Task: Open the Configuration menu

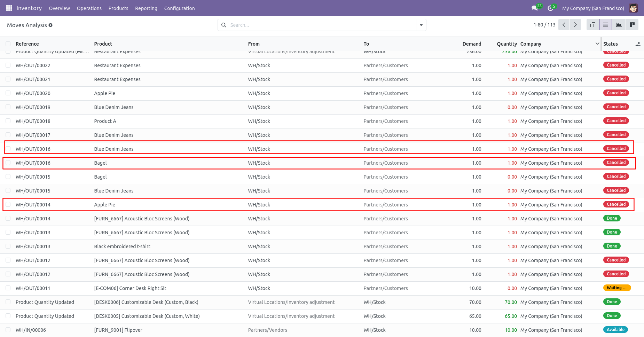Action: click(x=179, y=8)
